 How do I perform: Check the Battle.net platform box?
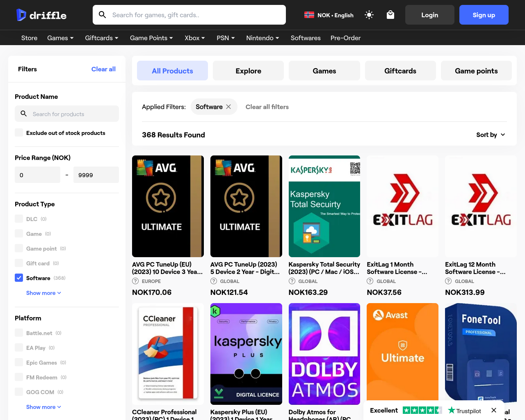point(19,333)
